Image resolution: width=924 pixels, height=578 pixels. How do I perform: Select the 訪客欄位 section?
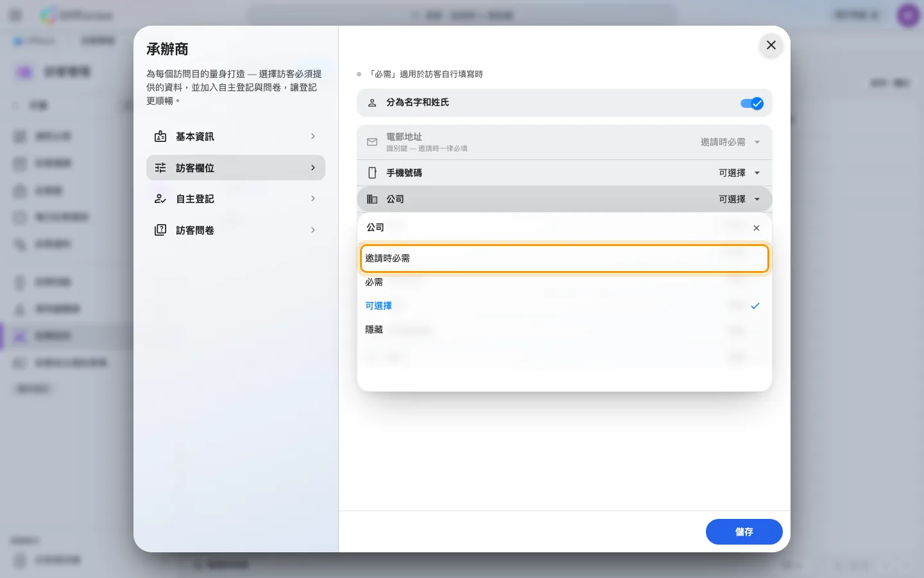click(x=235, y=168)
